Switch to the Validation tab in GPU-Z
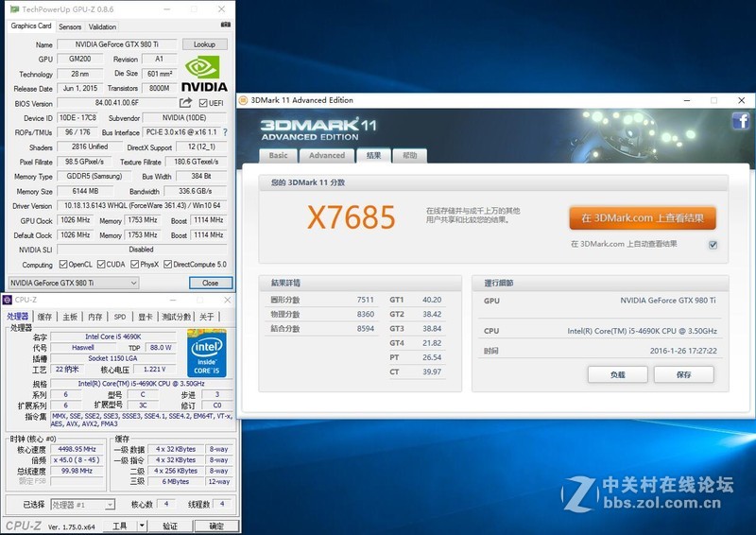Viewport: 756px width, 535px height. tap(102, 26)
